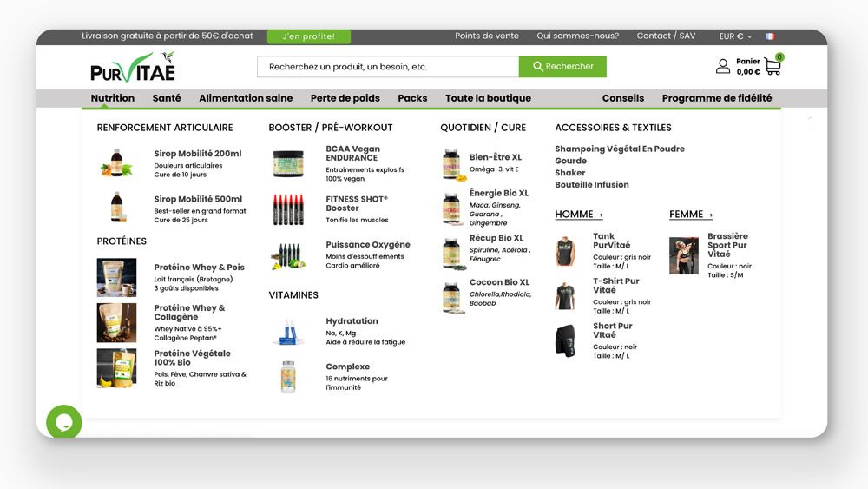Image resolution: width=868 pixels, height=489 pixels.
Task: Click the Tank PurVitaé shirt image
Action: tap(565, 251)
